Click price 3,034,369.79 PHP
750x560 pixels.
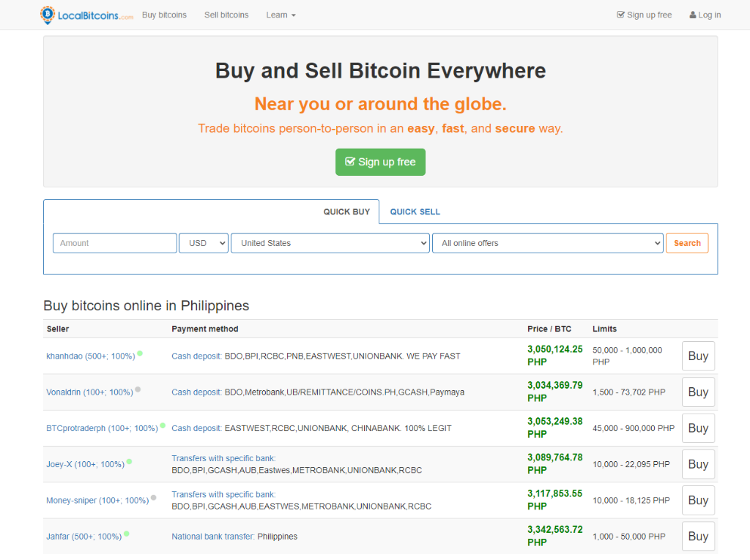(555, 392)
